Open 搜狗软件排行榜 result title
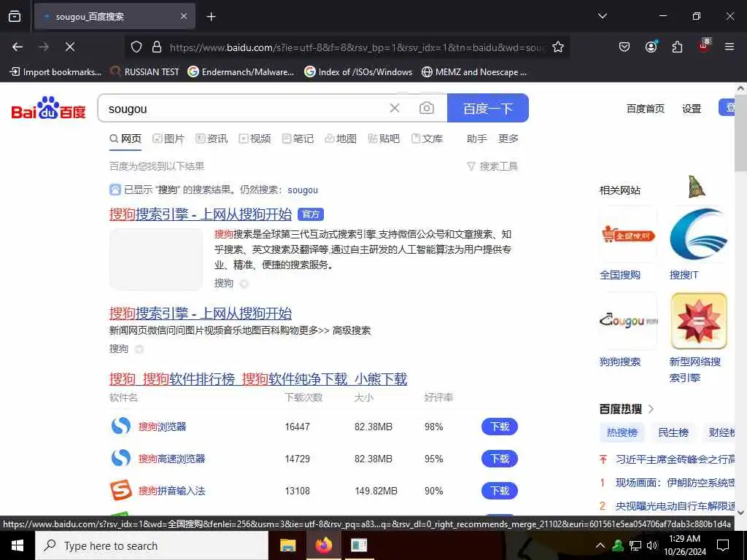 coord(258,379)
